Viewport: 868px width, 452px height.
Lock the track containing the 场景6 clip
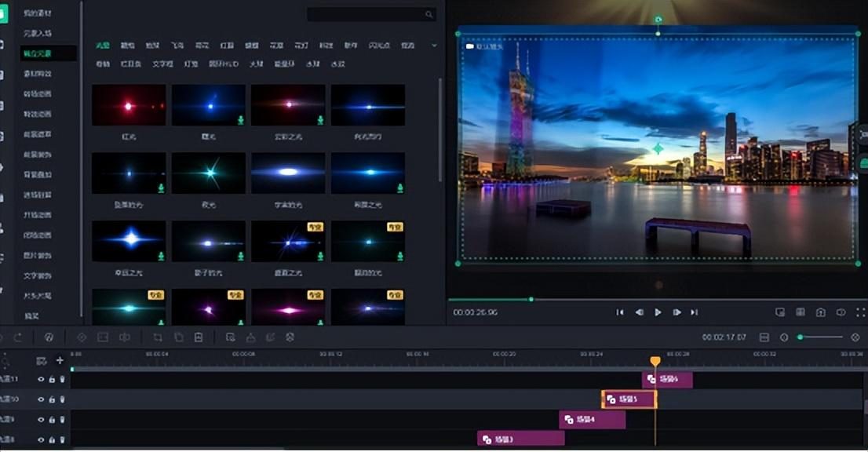pyautogui.click(x=52, y=379)
